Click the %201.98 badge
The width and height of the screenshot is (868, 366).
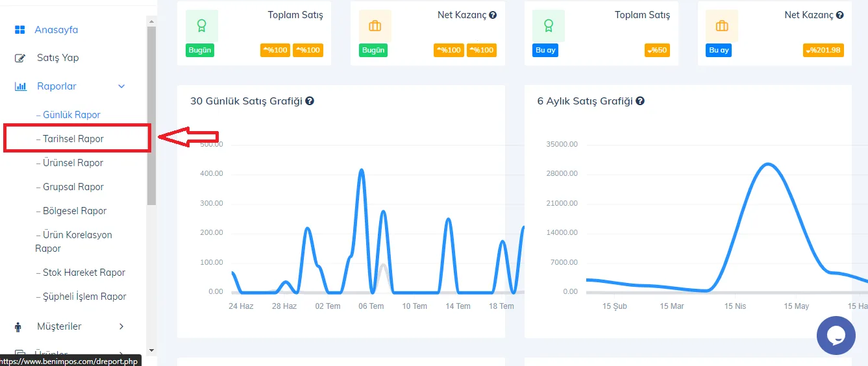coord(823,50)
